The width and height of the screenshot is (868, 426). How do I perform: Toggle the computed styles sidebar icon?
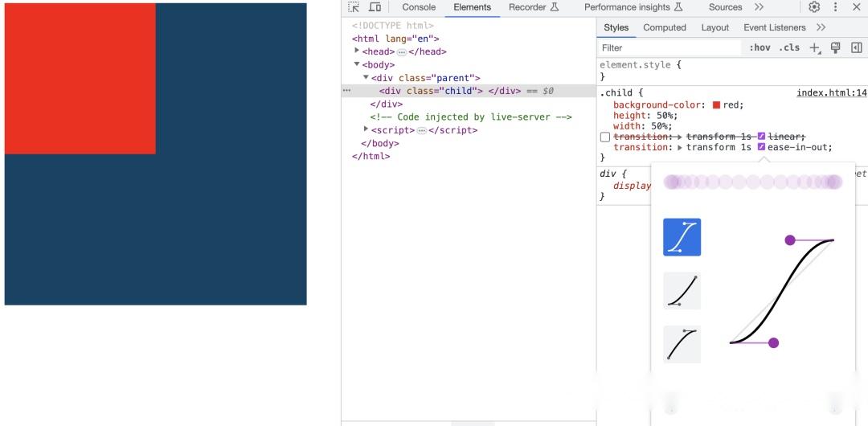point(857,47)
